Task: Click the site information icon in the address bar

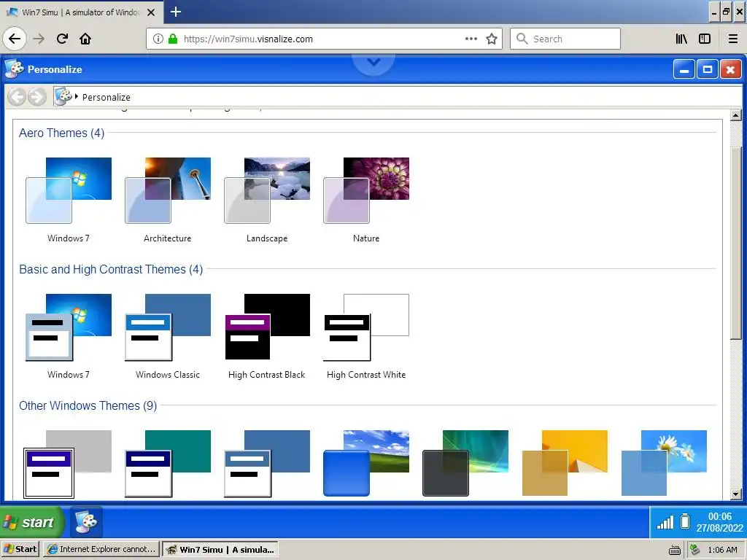Action: (x=158, y=39)
